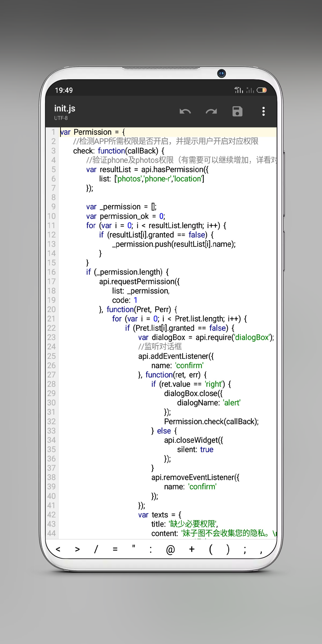
Task: Tap the battery icon in status bar
Action: pos(262,90)
